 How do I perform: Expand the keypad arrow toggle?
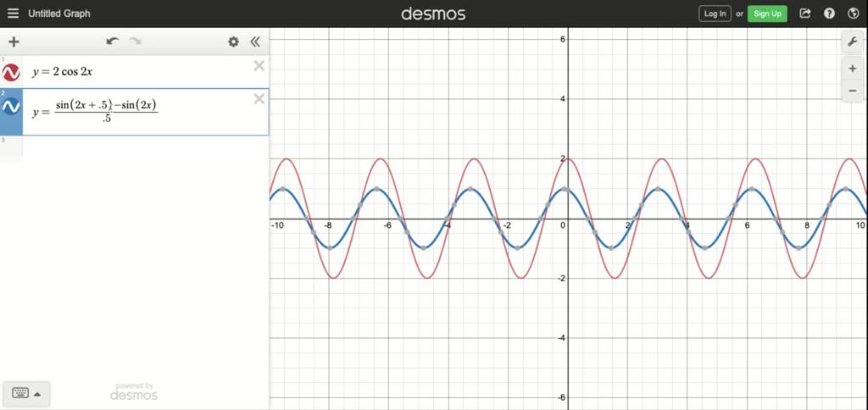click(x=37, y=394)
